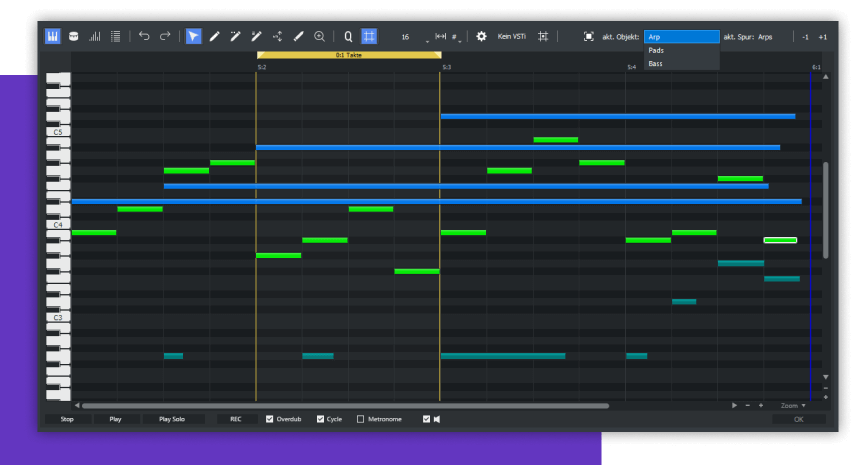Toggle the snap-to-grid button

click(x=369, y=36)
